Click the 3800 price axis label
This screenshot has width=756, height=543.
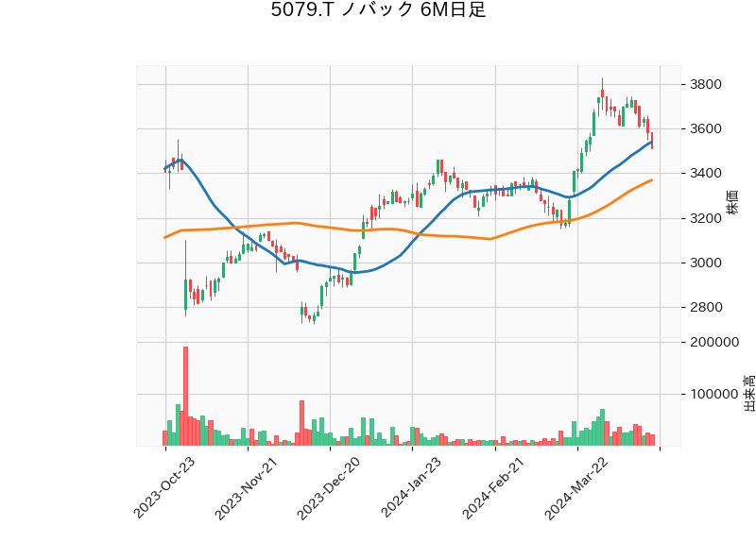point(706,85)
